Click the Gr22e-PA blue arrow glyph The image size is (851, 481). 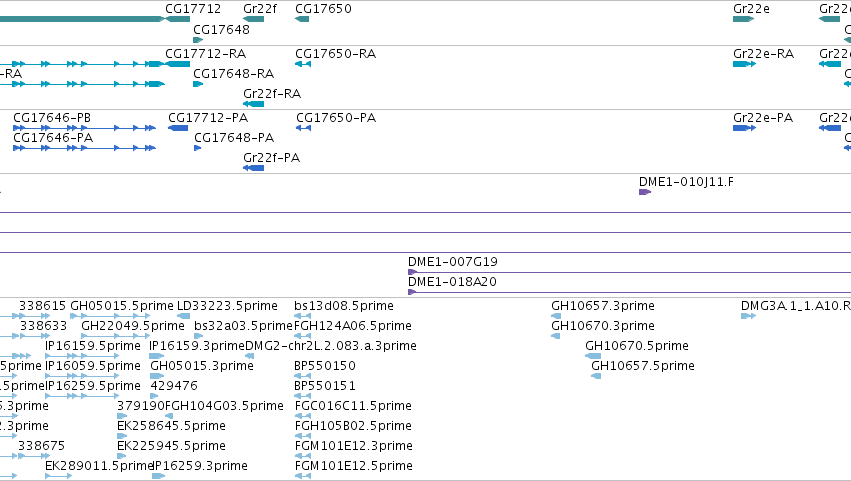click(x=744, y=128)
